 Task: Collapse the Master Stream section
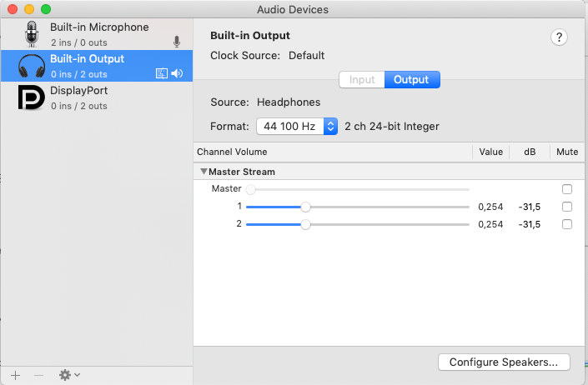pyautogui.click(x=204, y=172)
